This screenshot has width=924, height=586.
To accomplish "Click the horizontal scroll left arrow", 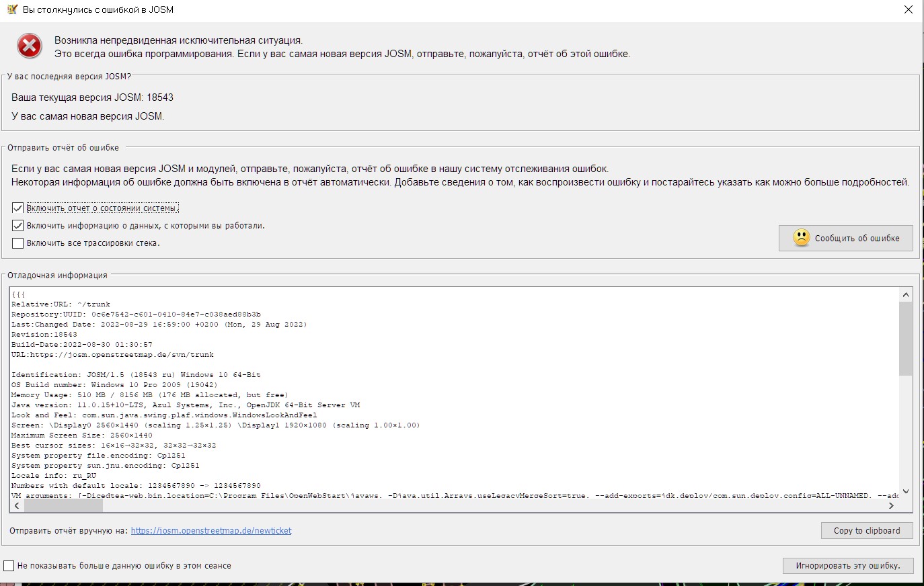I will (17, 505).
